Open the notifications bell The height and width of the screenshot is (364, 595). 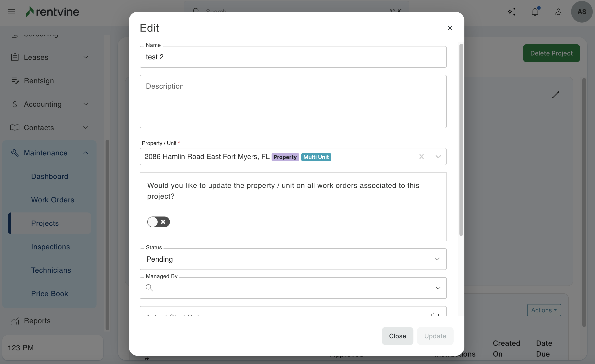coord(535,12)
